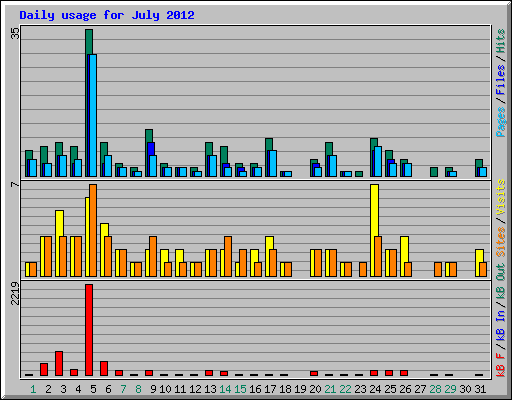Click the lone green Hits bar for day 28
The height and width of the screenshot is (400, 512).
pyautogui.click(x=434, y=172)
